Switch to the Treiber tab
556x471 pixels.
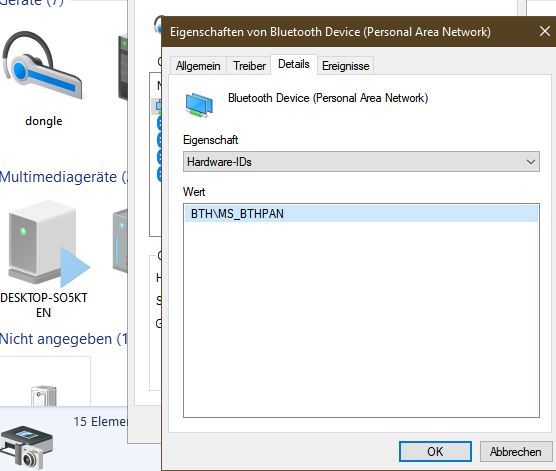(x=249, y=66)
